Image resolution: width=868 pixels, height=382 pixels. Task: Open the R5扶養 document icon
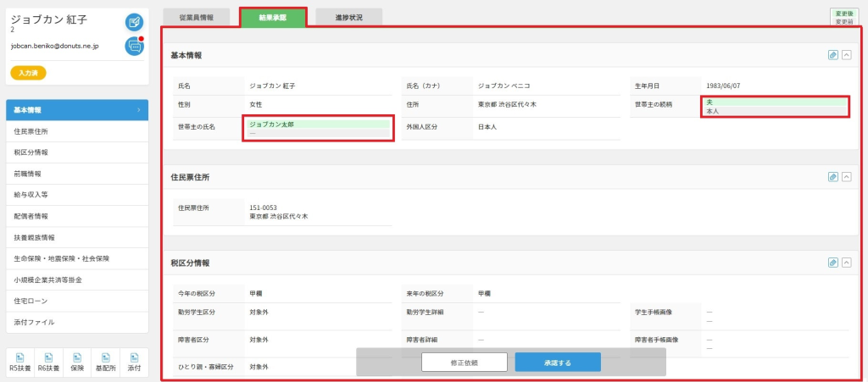point(20,363)
